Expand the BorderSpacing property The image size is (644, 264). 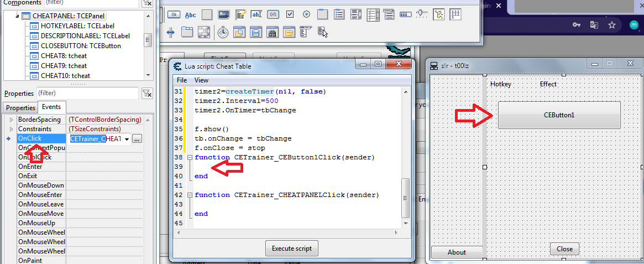(x=11, y=120)
